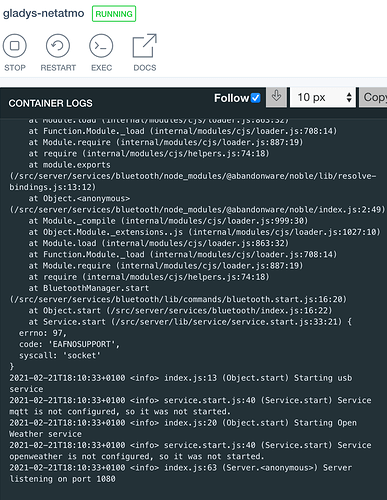The image size is (387, 500).
Task: Click the gladys-netatmo container title
Action: (x=44, y=13)
